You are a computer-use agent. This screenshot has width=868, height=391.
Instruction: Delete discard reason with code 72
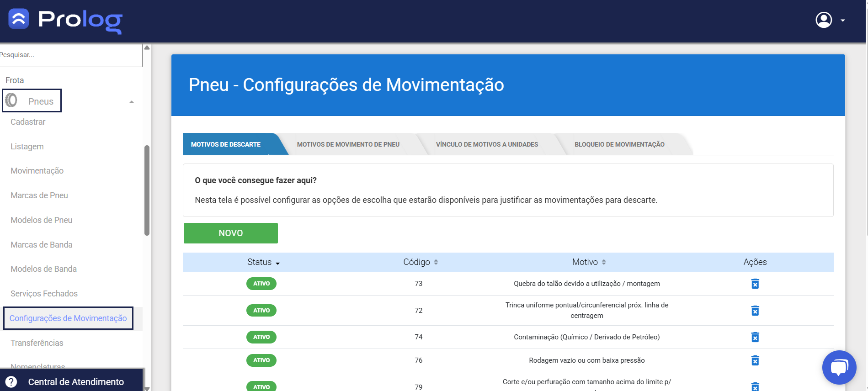tap(755, 311)
